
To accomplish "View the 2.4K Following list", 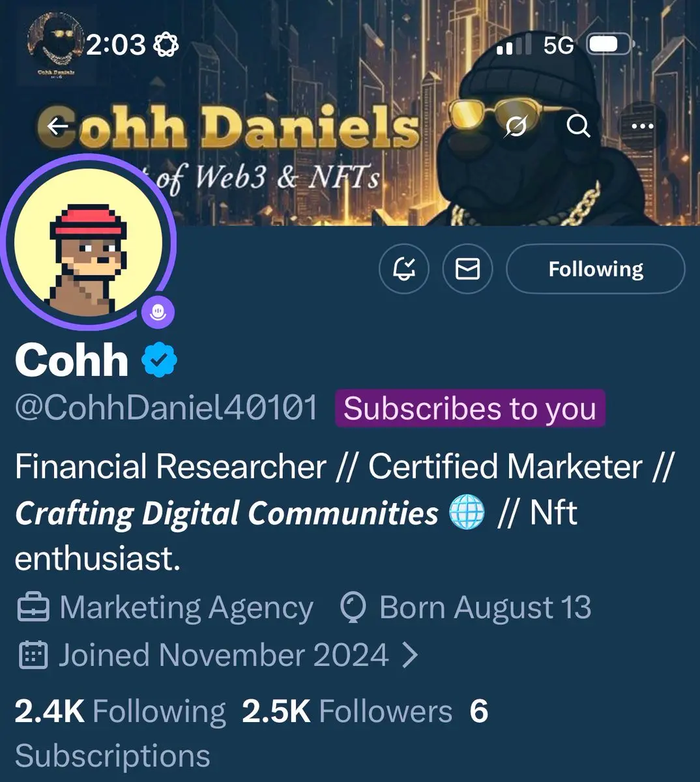I will point(120,711).
